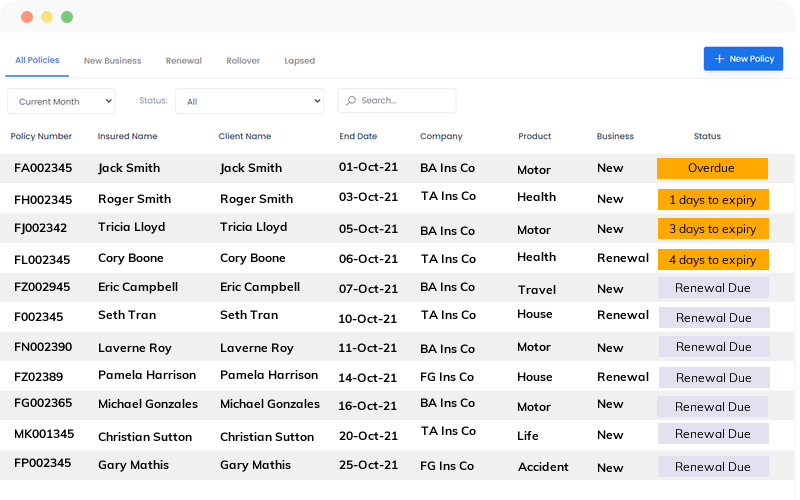Expand the Status filter dropdown showing All
The height and width of the screenshot is (500, 800).
click(x=249, y=101)
